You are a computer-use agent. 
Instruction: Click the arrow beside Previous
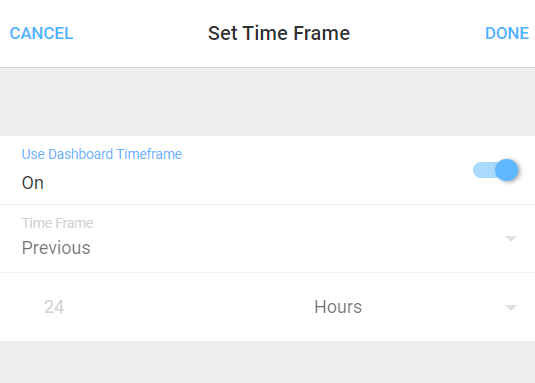(x=511, y=239)
